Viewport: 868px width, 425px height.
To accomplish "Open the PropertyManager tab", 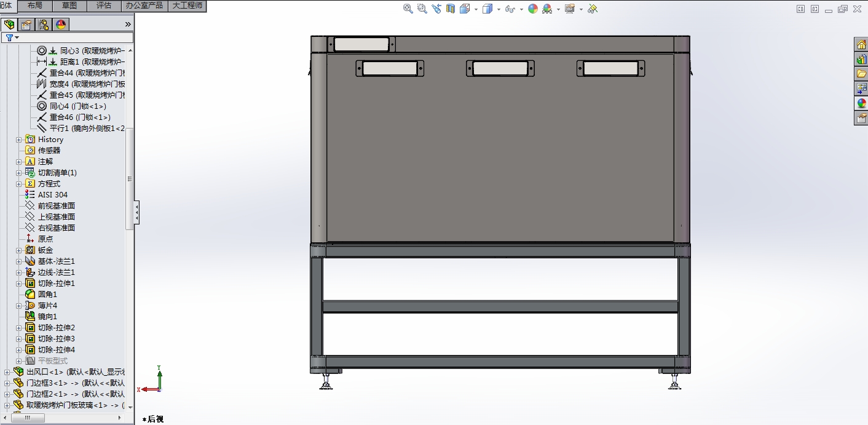I will coord(26,25).
